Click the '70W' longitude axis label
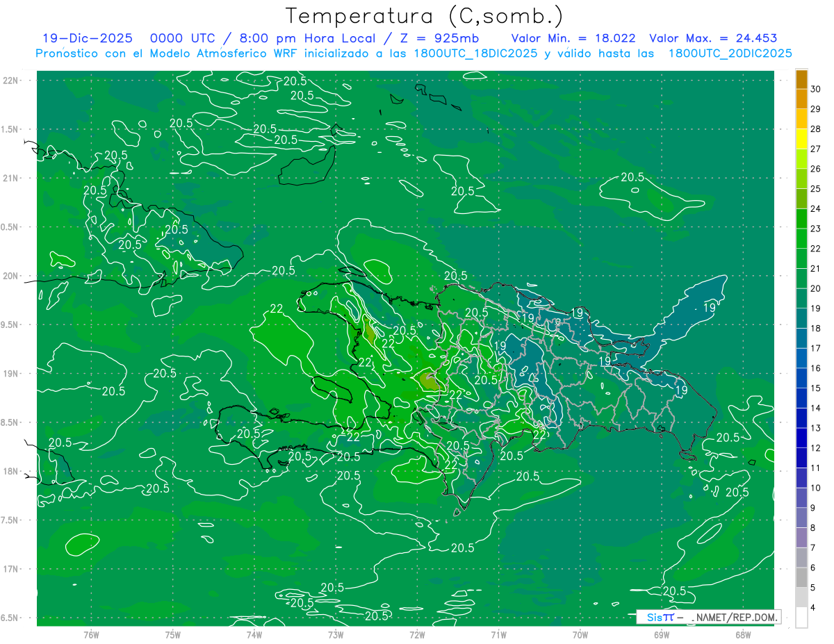Viewport: 834px width, 644px height. 580,634
